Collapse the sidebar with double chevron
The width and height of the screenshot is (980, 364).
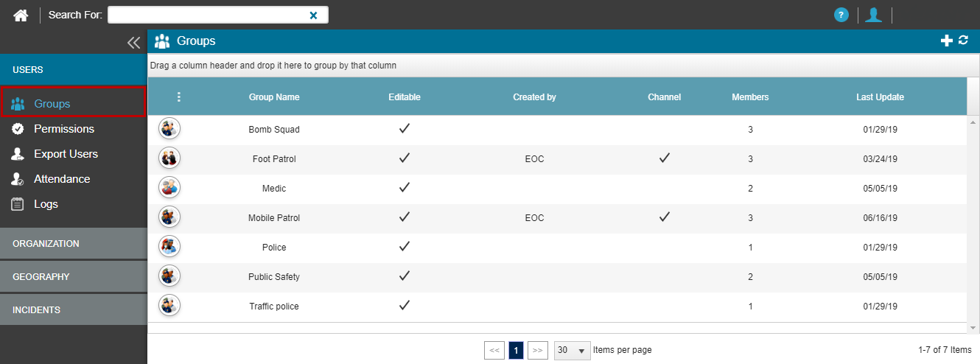[133, 43]
